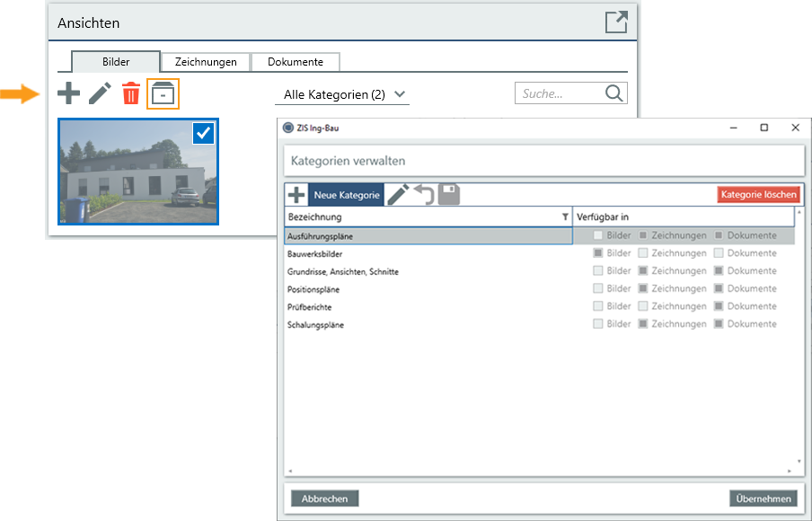
Task: Uncheck the building image thumbnail checkbox
Action: (203, 134)
